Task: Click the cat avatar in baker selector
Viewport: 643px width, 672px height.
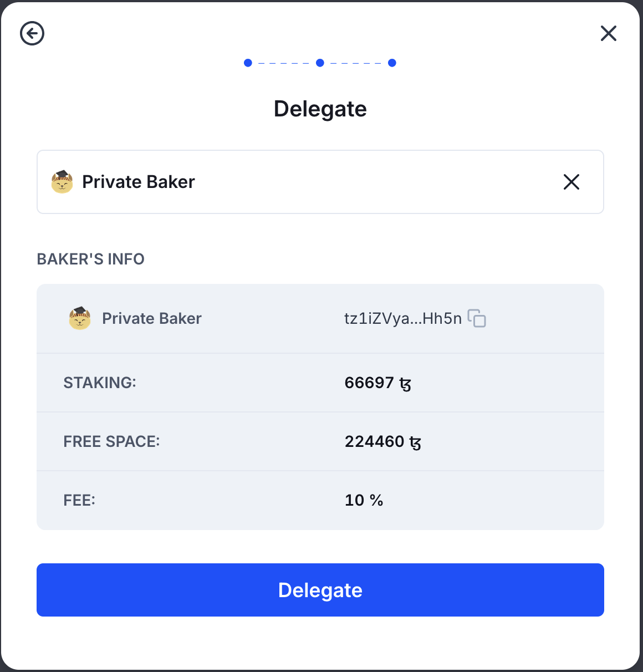Action: 62,182
